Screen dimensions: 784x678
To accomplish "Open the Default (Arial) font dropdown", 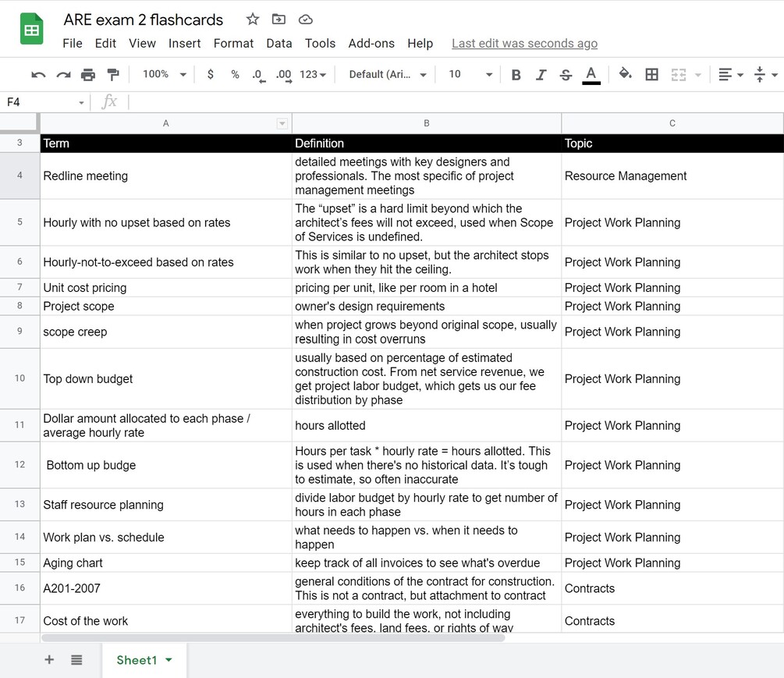I will tap(388, 74).
